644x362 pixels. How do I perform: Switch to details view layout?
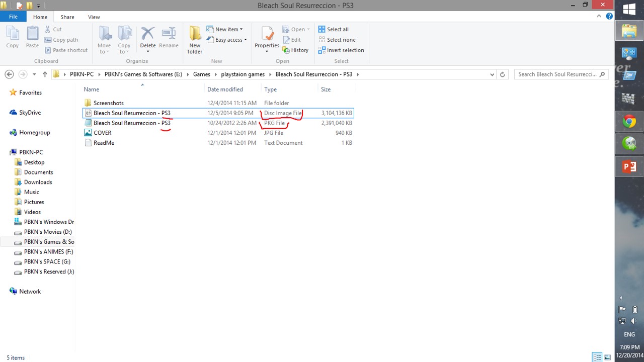(x=597, y=357)
